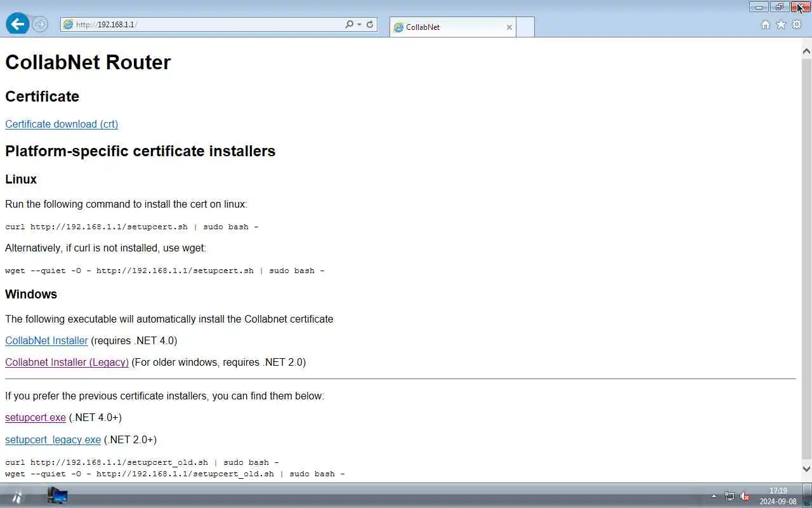Viewport: 812px width, 508px height.
Task: Click the curl setupcert.sh command text
Action: (x=132, y=227)
